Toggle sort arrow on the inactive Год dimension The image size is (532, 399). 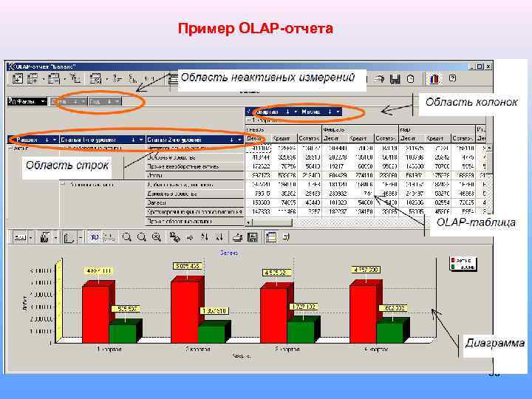click(x=109, y=101)
